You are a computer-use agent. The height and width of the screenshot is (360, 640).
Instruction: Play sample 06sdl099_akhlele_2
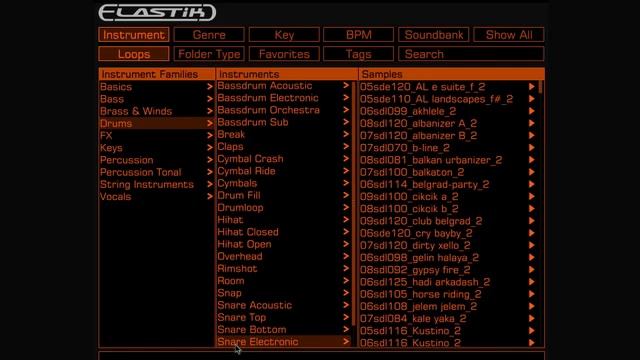click(531, 111)
